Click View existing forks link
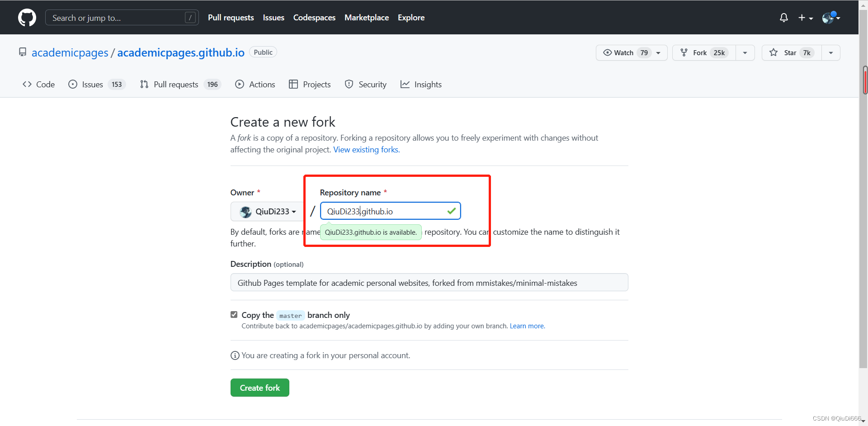 [x=367, y=150]
